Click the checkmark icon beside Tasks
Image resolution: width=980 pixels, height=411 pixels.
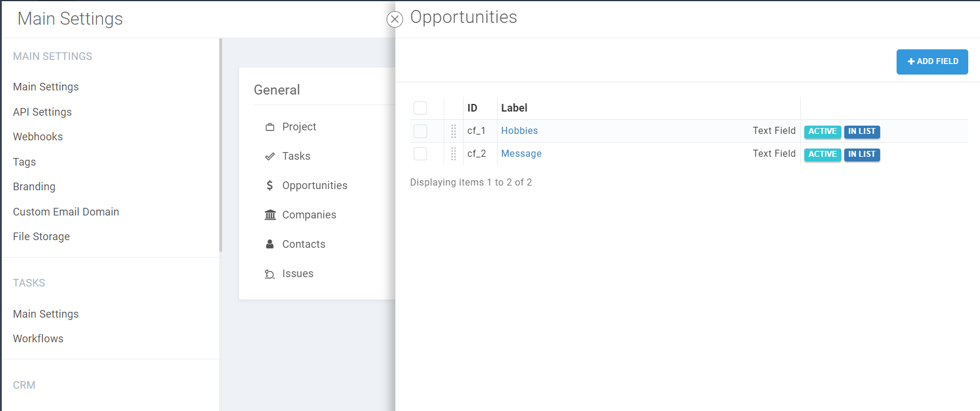270,156
